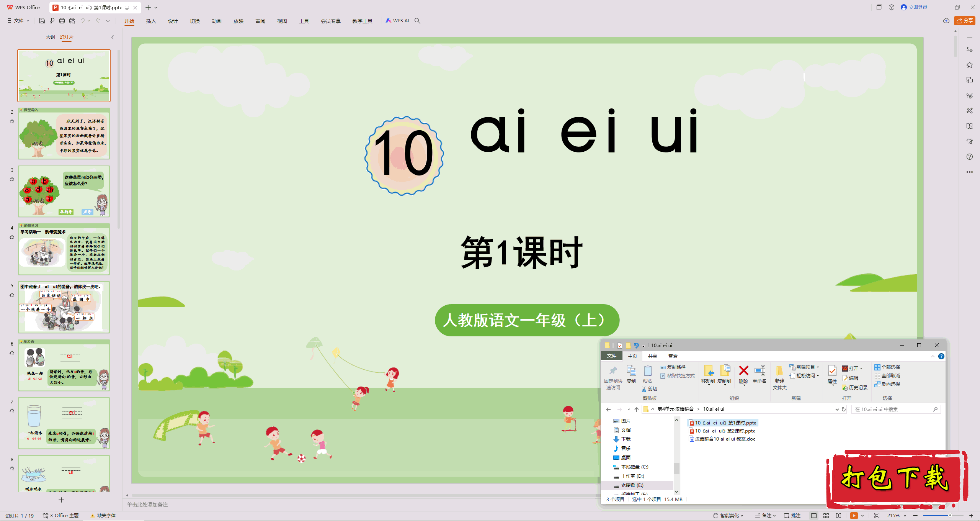Click the star icon beside slide 6
980x521 pixels.
(x=12, y=353)
